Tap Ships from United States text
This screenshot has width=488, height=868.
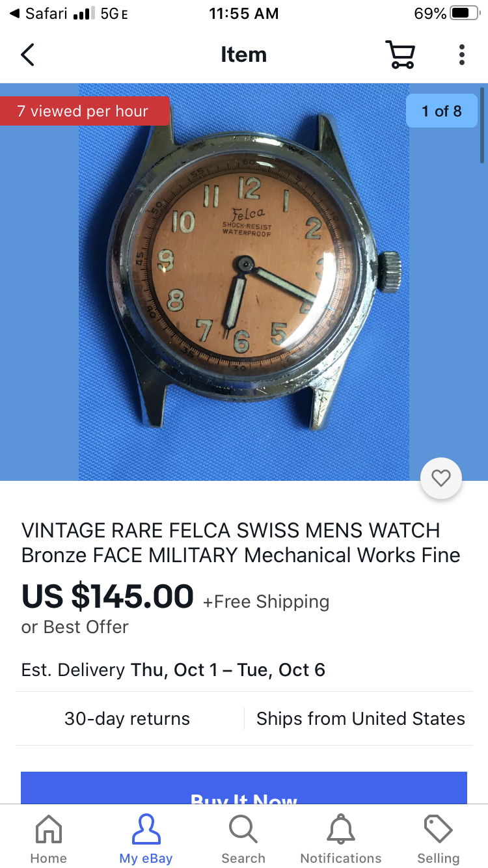360,718
